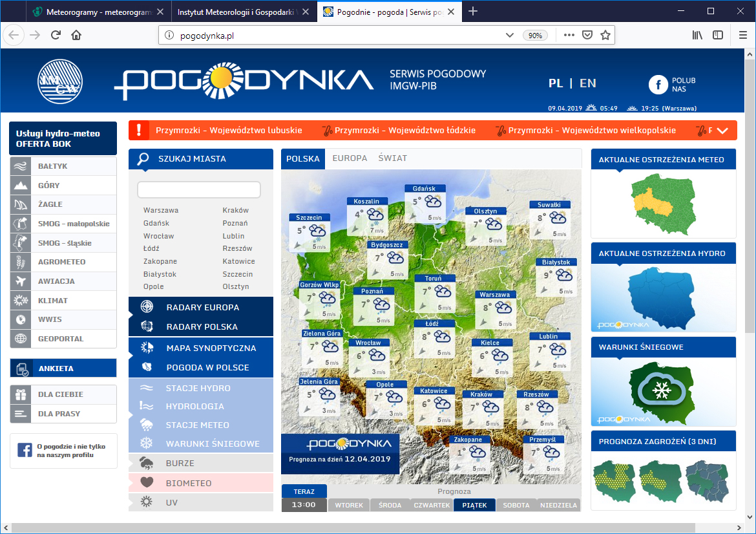Switch language to EN
The width and height of the screenshot is (756, 534).
click(x=587, y=83)
